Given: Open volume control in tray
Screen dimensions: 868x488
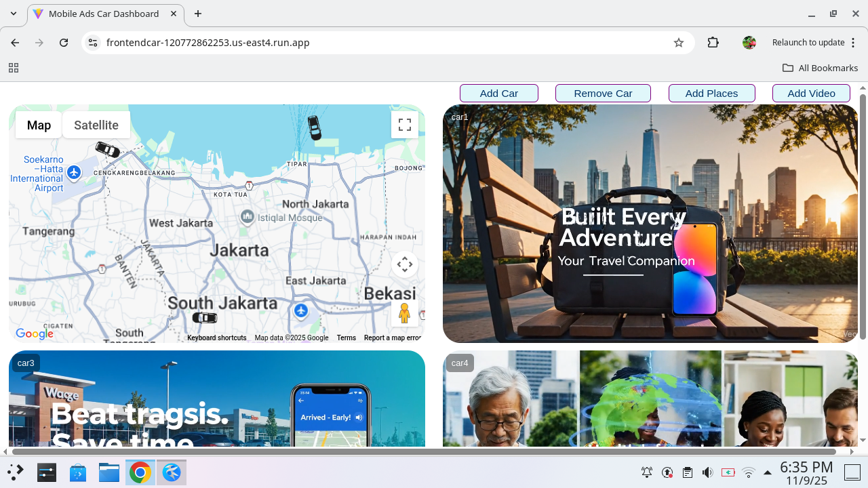Looking at the screenshot, I should coord(708,472).
